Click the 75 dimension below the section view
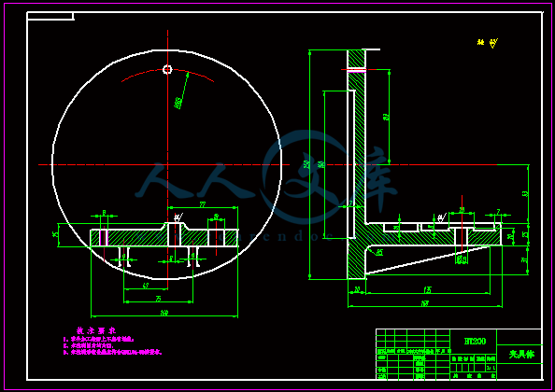This screenshot has height=392, width=555. 158,299
